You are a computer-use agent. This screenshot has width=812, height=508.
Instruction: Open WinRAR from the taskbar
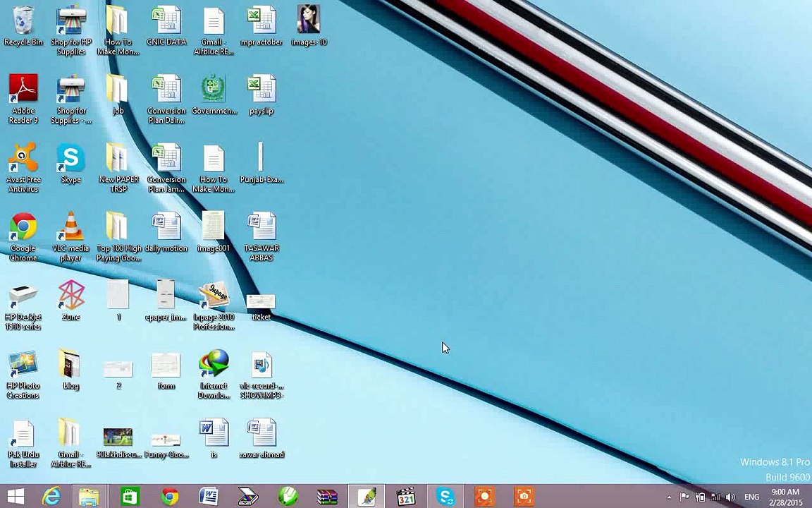(x=327, y=496)
